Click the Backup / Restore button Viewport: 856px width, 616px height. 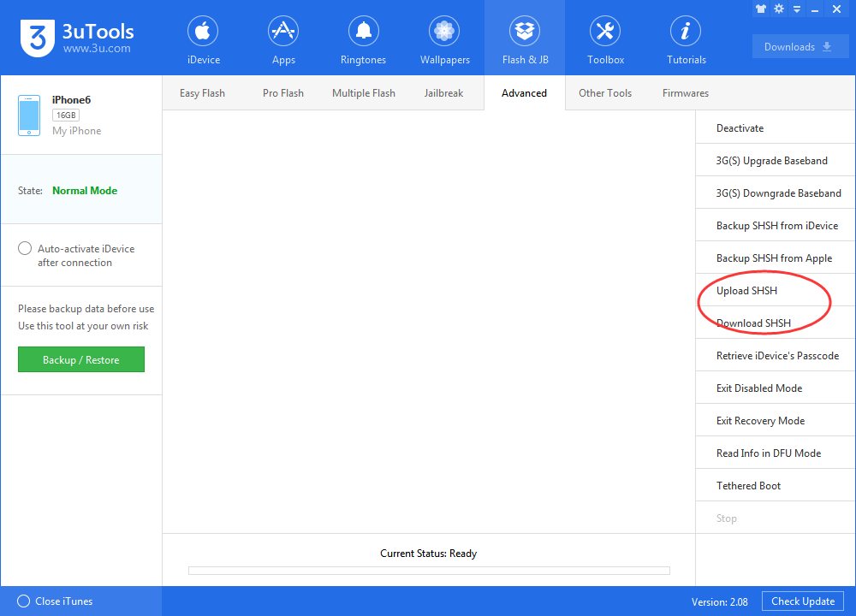(x=80, y=359)
